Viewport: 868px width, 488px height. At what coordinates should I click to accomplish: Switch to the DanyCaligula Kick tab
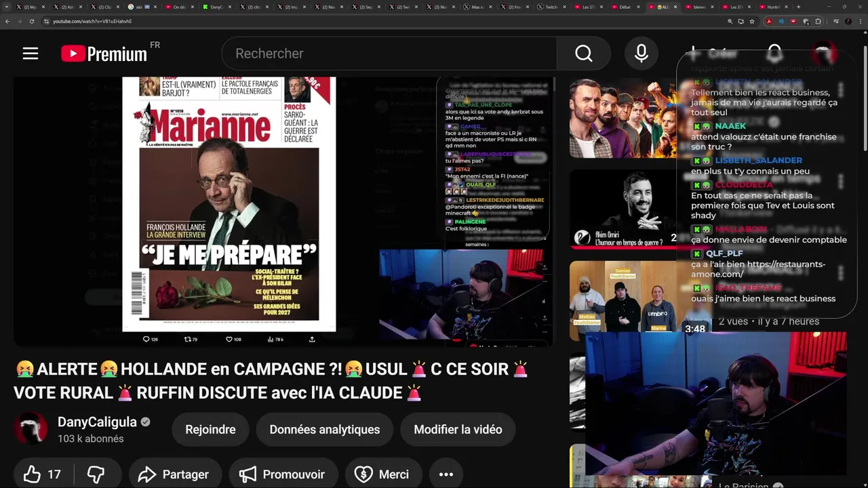tap(217, 7)
